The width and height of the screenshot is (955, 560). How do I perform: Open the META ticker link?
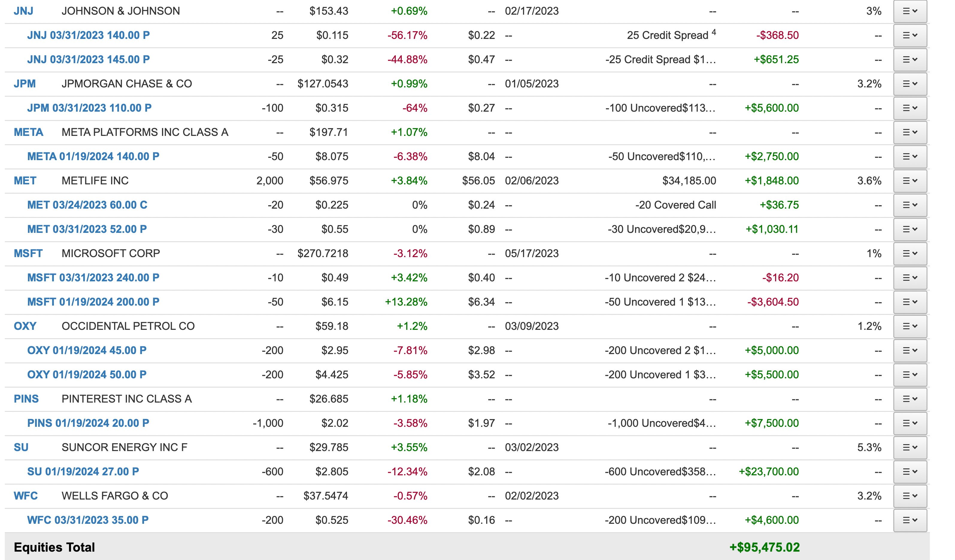28,133
